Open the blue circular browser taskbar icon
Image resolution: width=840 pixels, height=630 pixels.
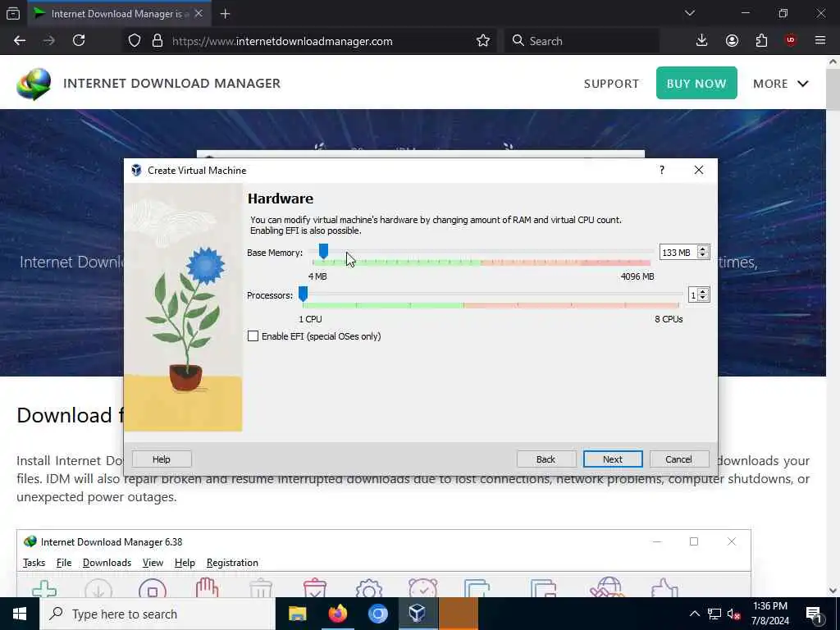377,614
